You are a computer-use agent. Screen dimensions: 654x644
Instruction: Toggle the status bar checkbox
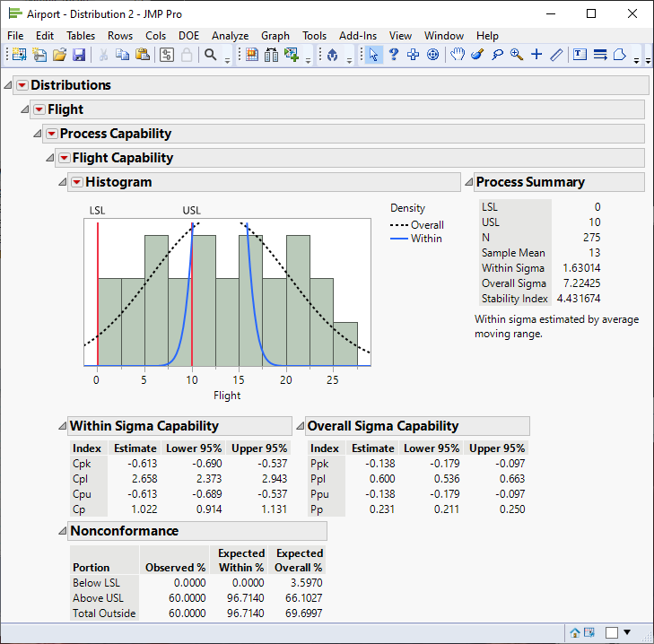pyautogui.click(x=612, y=632)
